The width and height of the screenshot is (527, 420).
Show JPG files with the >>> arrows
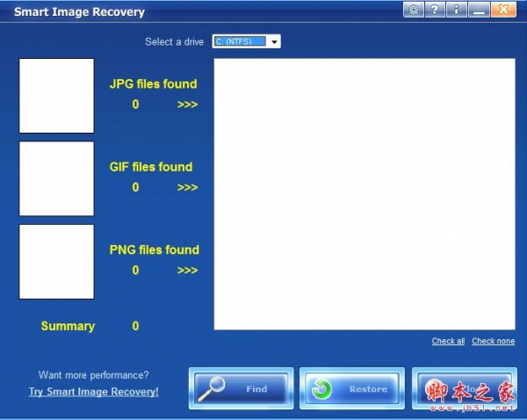point(187,105)
